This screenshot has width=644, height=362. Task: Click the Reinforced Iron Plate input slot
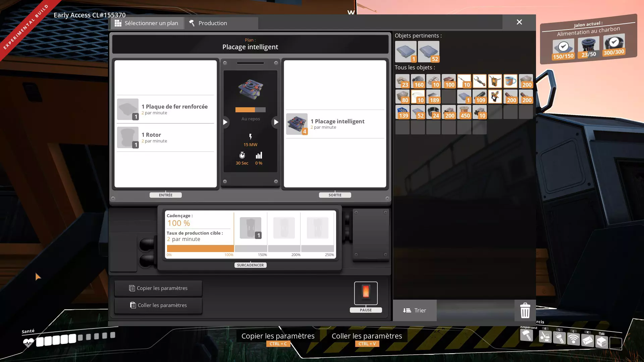[x=128, y=109]
